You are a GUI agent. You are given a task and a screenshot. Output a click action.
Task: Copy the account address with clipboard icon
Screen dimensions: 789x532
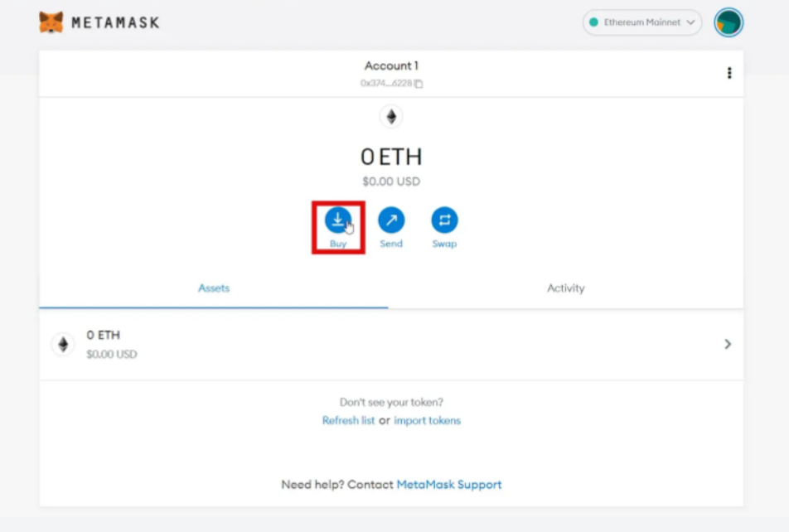[419, 84]
